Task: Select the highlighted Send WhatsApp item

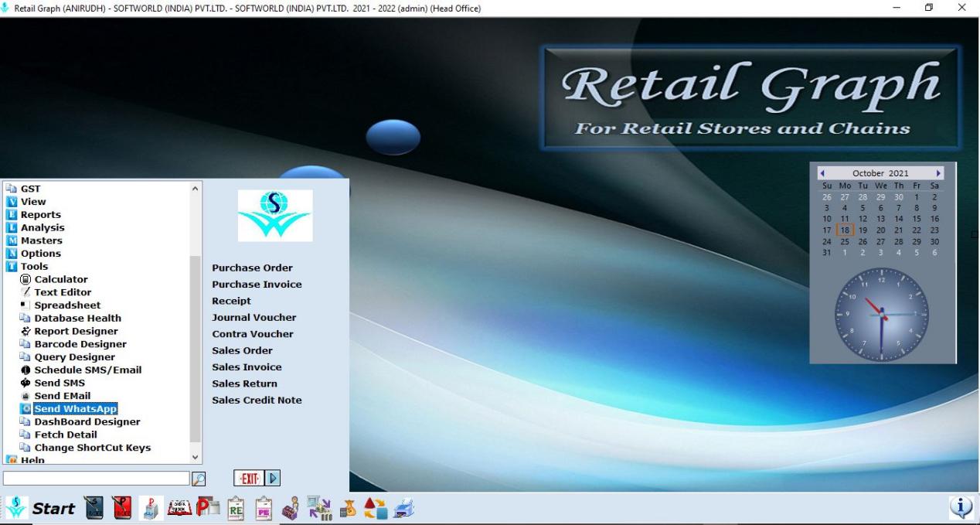Action: (x=76, y=409)
